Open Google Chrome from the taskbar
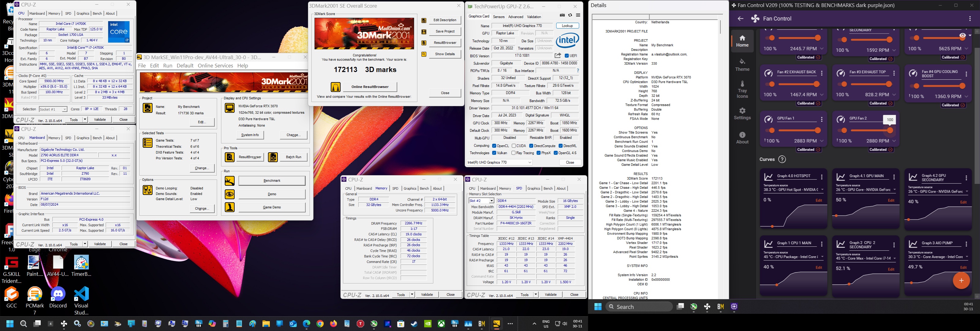 point(320,324)
